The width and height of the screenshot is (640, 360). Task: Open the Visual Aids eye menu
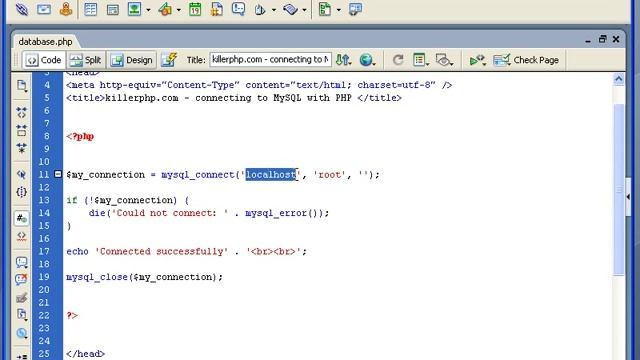click(x=444, y=60)
